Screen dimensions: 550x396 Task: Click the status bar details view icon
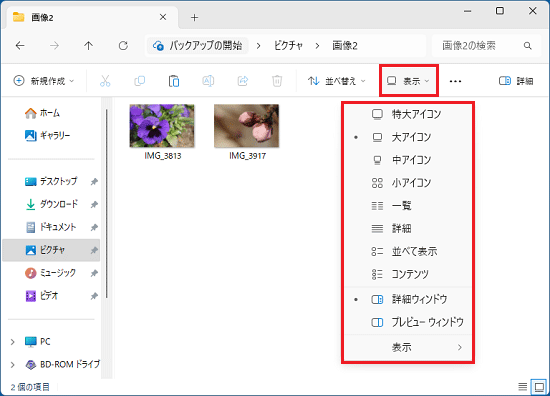click(523, 387)
